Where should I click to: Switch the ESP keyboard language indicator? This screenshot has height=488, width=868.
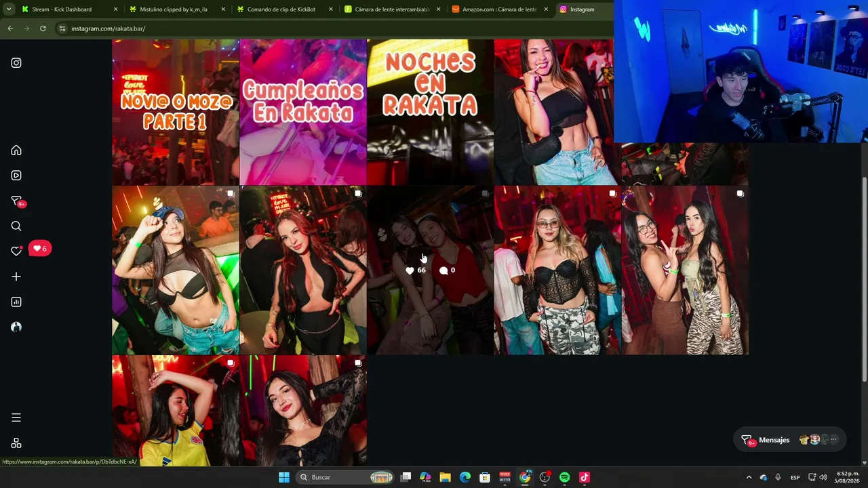pos(795,477)
